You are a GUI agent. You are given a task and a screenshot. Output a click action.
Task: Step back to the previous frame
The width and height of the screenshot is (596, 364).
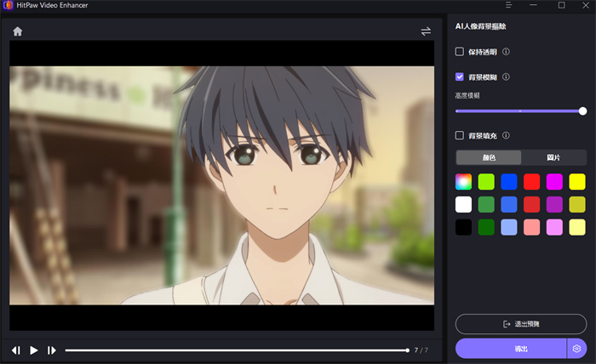tap(16, 350)
